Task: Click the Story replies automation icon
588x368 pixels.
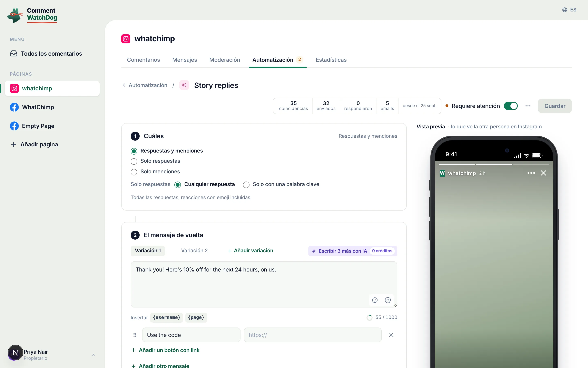Action: (x=184, y=85)
